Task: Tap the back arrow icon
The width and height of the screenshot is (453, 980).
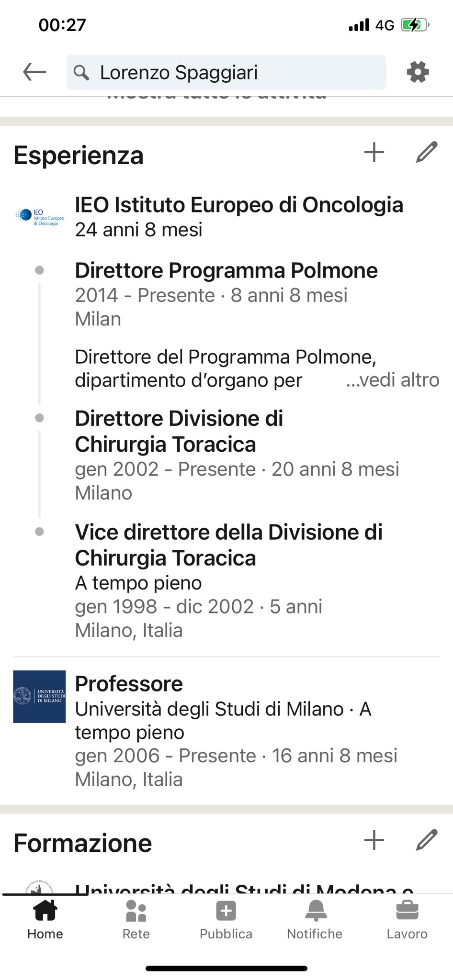Action: (34, 72)
